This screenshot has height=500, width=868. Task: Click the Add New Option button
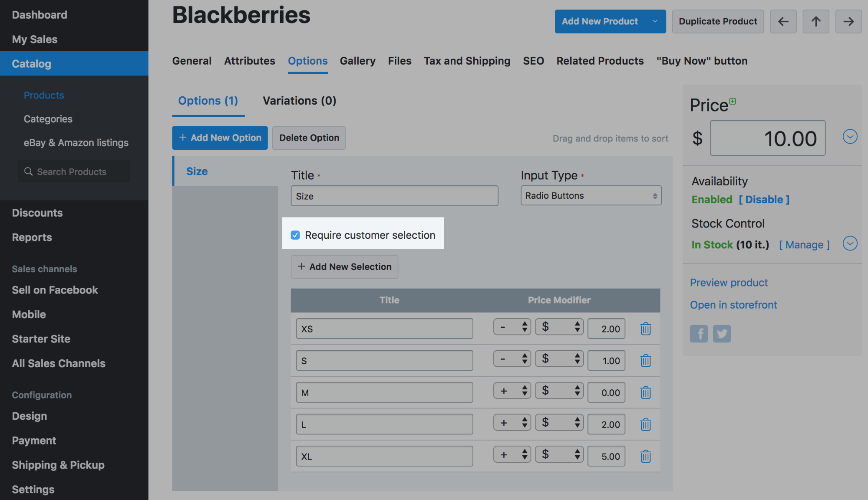(x=220, y=138)
